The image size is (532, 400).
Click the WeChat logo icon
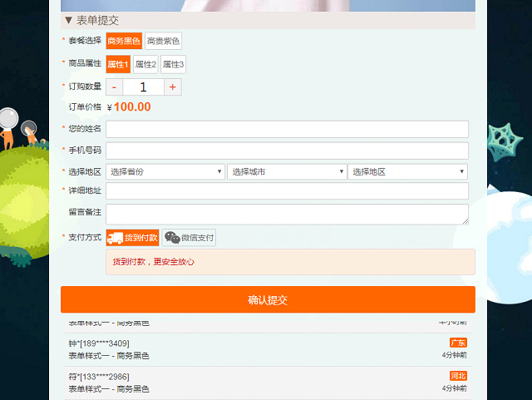point(172,238)
